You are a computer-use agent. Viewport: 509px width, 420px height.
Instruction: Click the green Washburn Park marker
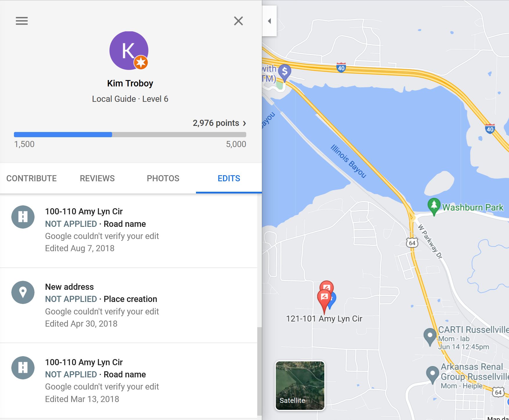point(434,207)
